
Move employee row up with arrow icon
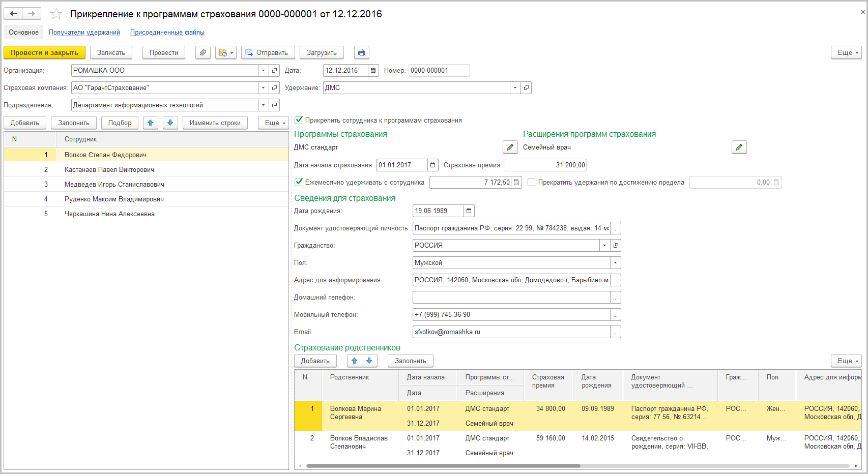point(150,123)
